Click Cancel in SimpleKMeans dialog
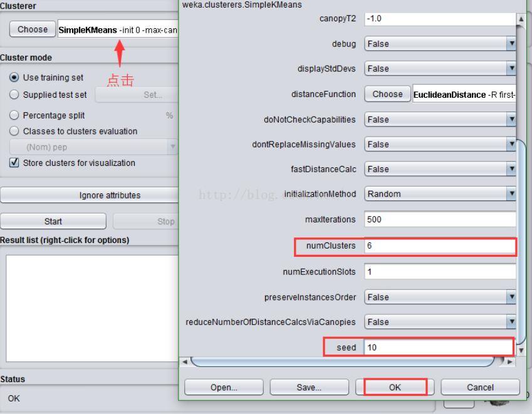 tap(480, 387)
